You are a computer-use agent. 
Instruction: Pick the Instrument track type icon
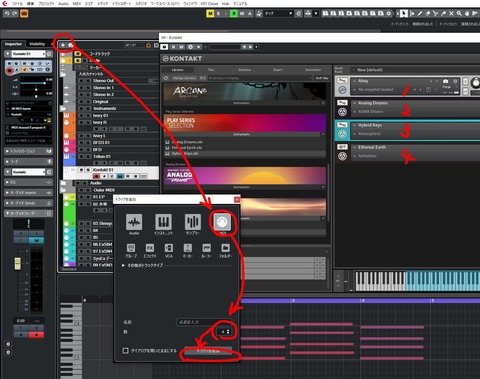click(163, 222)
